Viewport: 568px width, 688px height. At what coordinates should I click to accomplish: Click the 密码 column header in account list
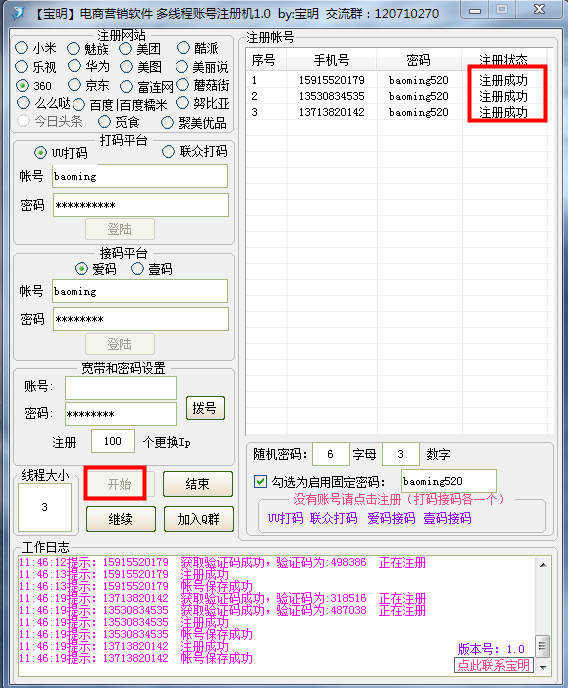418,60
